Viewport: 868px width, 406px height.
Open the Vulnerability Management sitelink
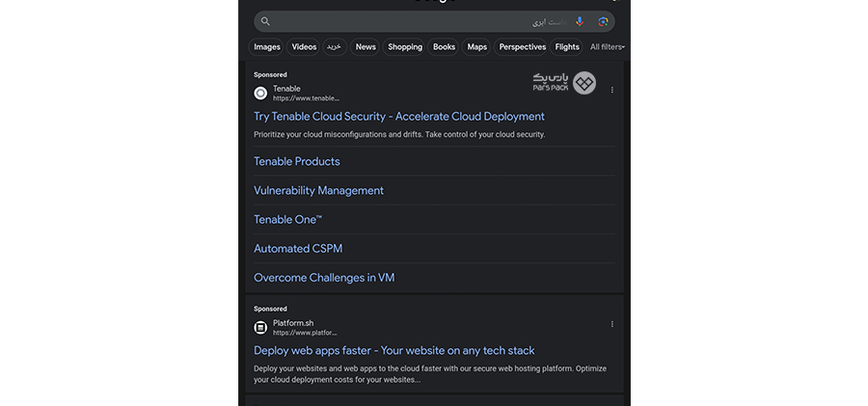point(318,191)
